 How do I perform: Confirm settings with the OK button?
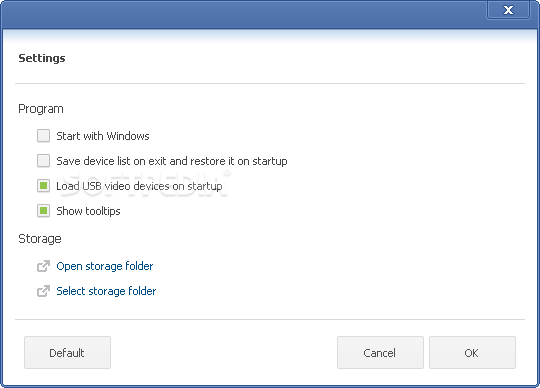click(472, 353)
